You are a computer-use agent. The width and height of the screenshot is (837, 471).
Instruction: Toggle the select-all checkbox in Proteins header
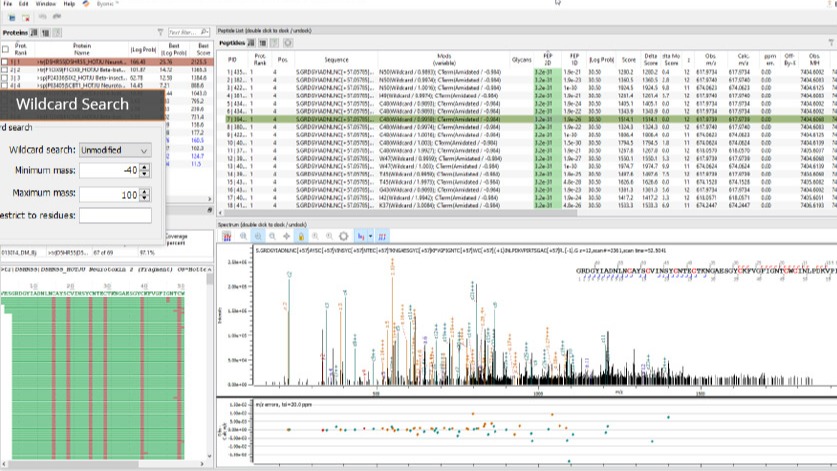[x=5, y=48]
